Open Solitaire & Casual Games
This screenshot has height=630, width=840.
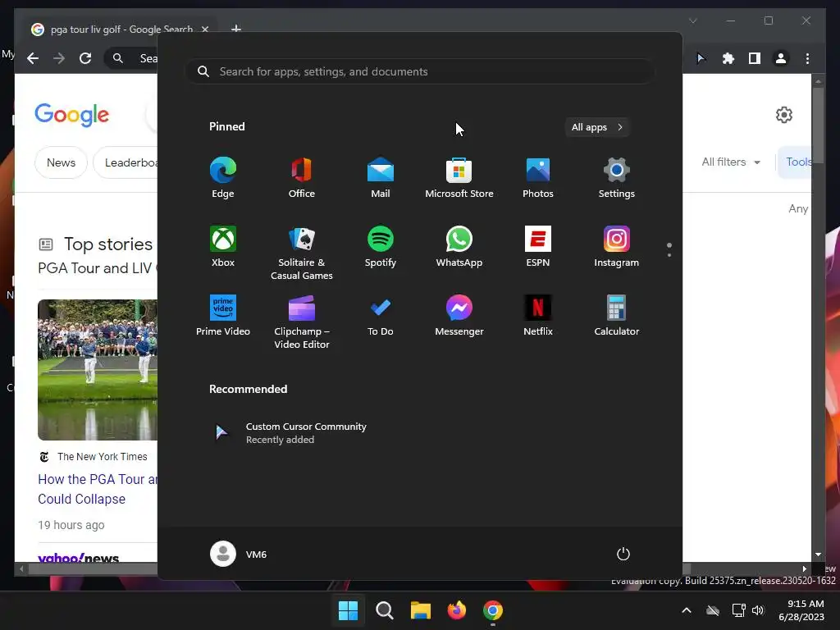[x=302, y=253]
